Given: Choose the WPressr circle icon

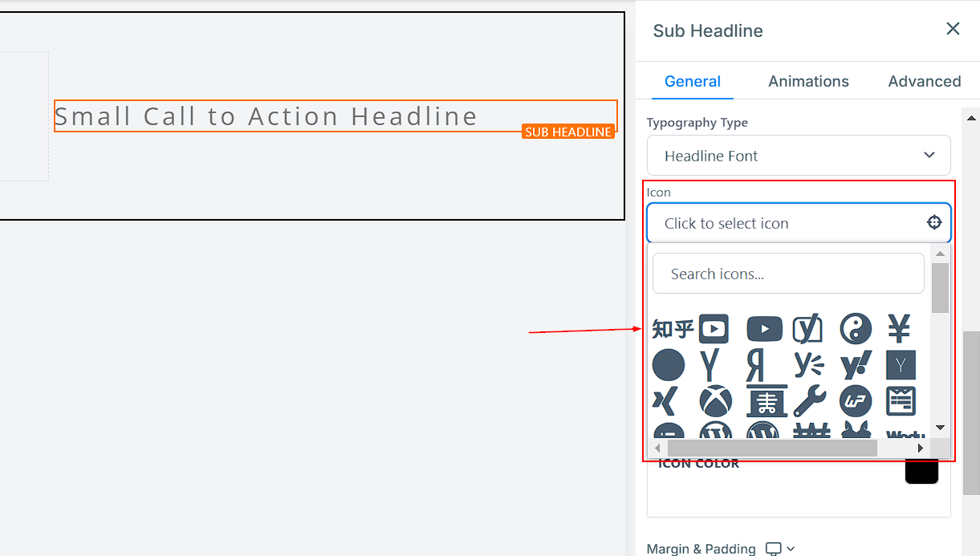Looking at the screenshot, I should 856,400.
